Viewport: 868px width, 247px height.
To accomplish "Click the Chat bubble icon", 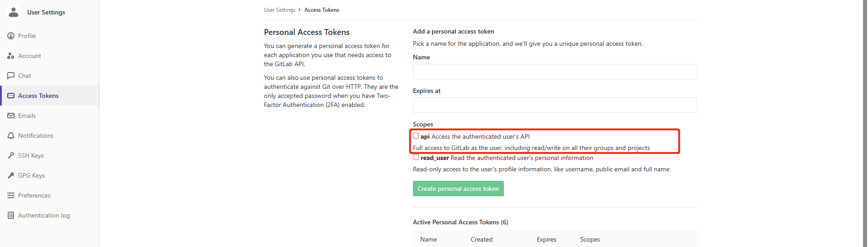I will tap(11, 76).
